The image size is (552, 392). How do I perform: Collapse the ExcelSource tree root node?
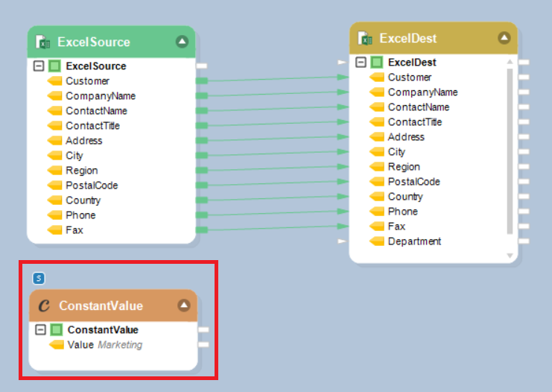point(39,66)
